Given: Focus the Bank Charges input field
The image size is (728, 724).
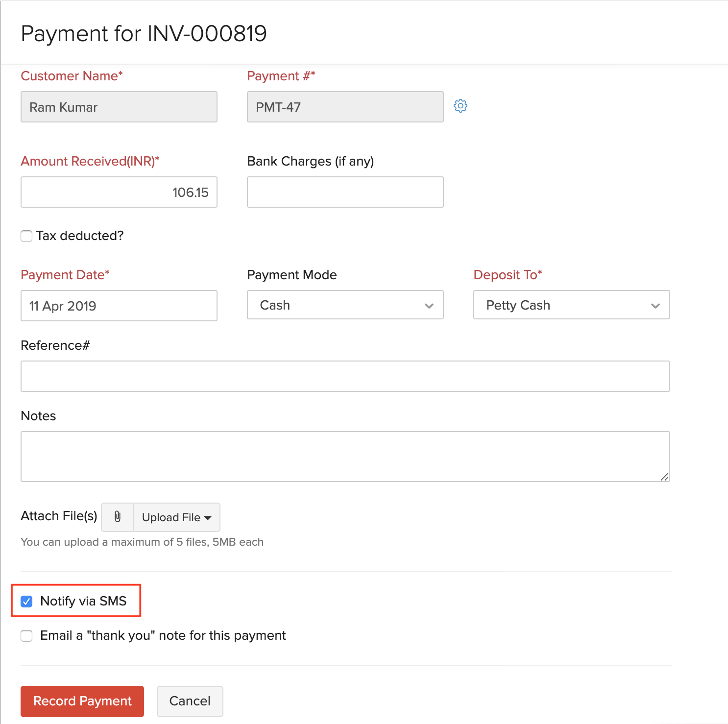Looking at the screenshot, I should coord(345,192).
